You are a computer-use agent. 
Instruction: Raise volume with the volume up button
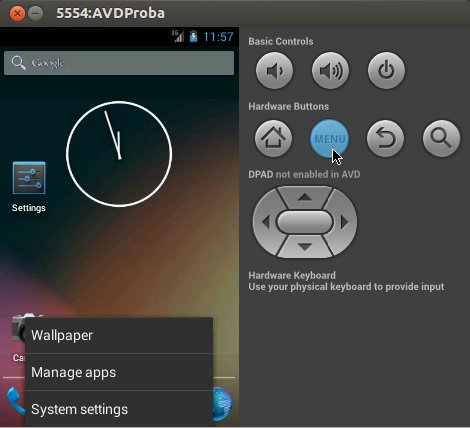tap(330, 71)
